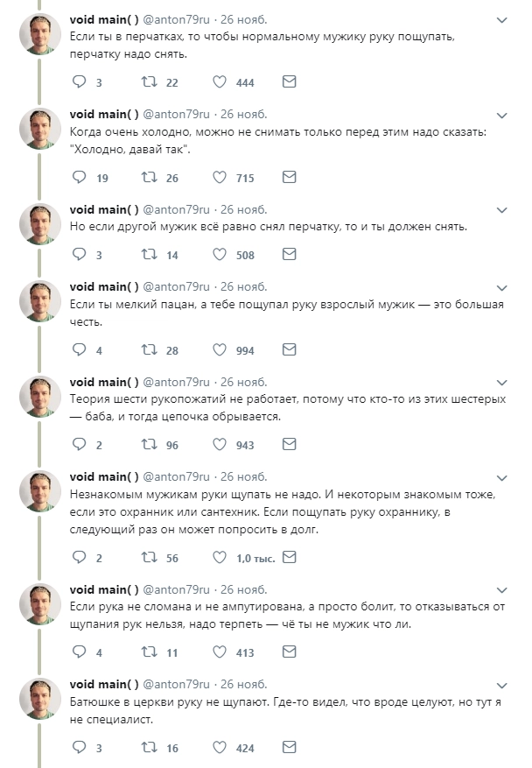Expand the menu arrow on the шести рукопожатий tweet
The image size is (532, 768).
(x=501, y=383)
